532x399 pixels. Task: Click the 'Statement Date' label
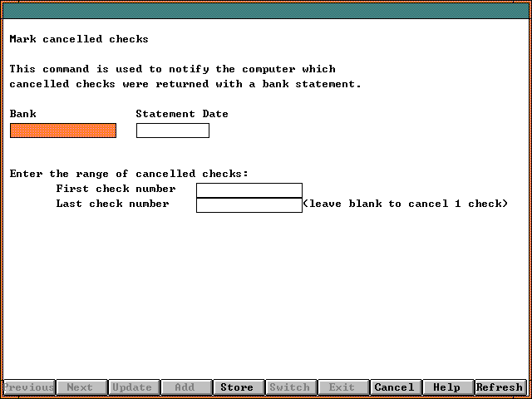coord(182,114)
